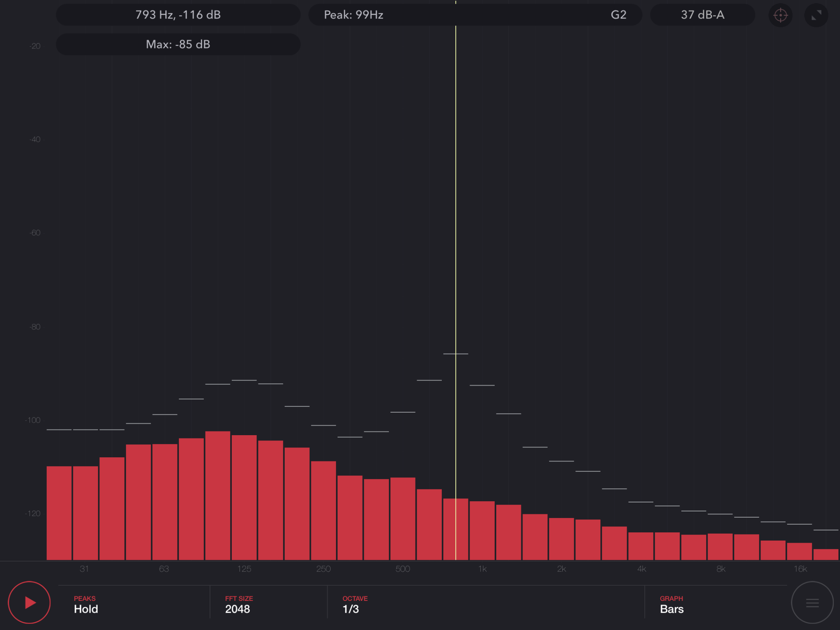The image size is (840, 630).
Task: Click the 500 frequency axis label
Action: tap(403, 569)
